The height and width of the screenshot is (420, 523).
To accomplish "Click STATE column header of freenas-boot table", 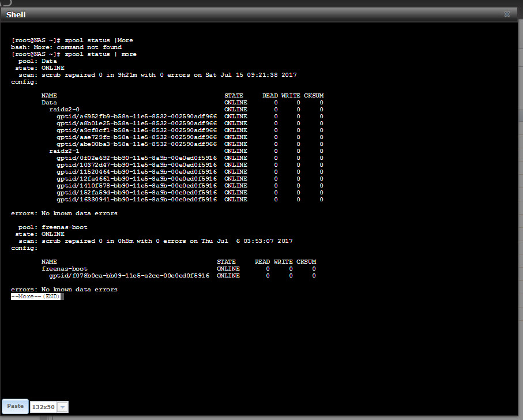I will 226,262.
